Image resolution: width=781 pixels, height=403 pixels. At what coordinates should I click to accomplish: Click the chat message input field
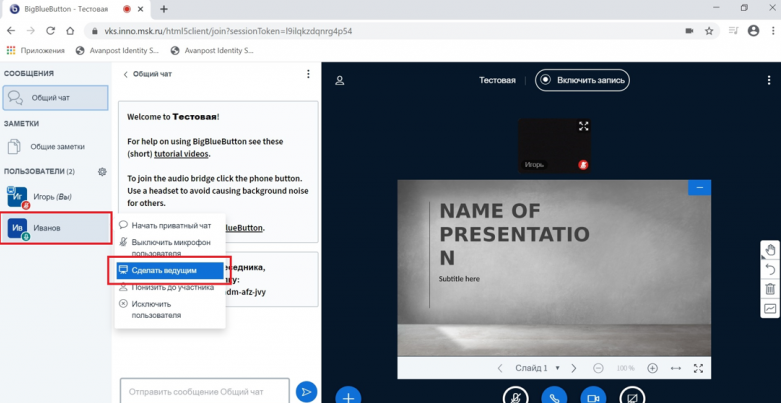pos(204,392)
